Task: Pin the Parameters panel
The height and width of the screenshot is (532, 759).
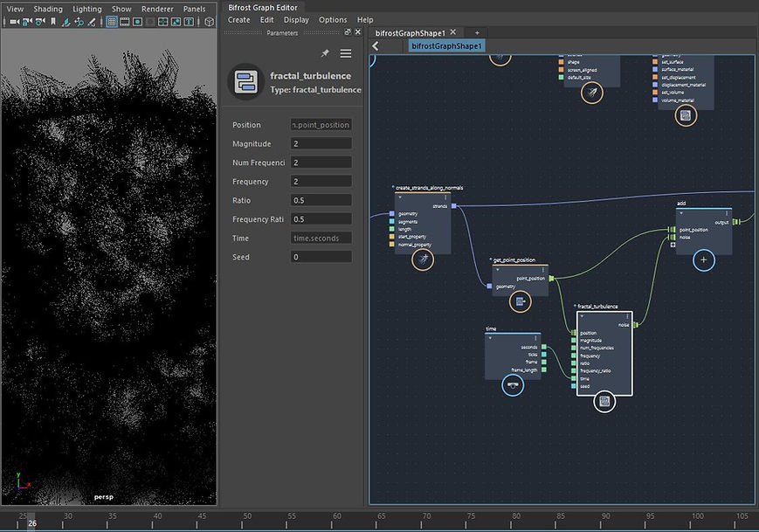Action: pyautogui.click(x=325, y=53)
